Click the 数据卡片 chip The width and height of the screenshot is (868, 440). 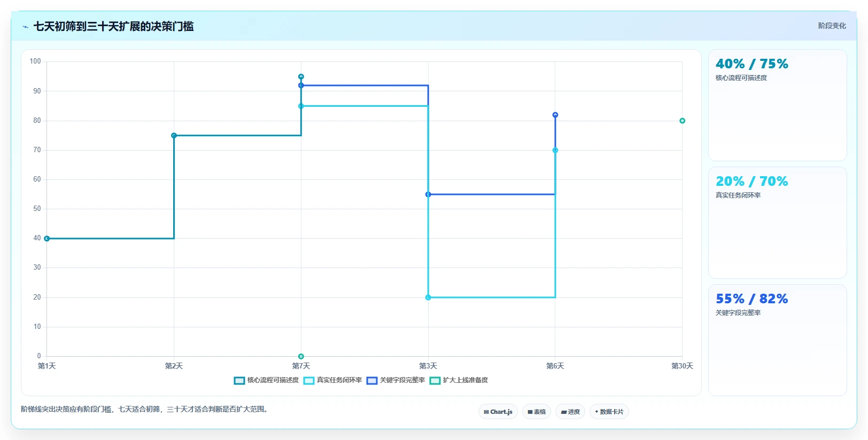pyautogui.click(x=609, y=412)
